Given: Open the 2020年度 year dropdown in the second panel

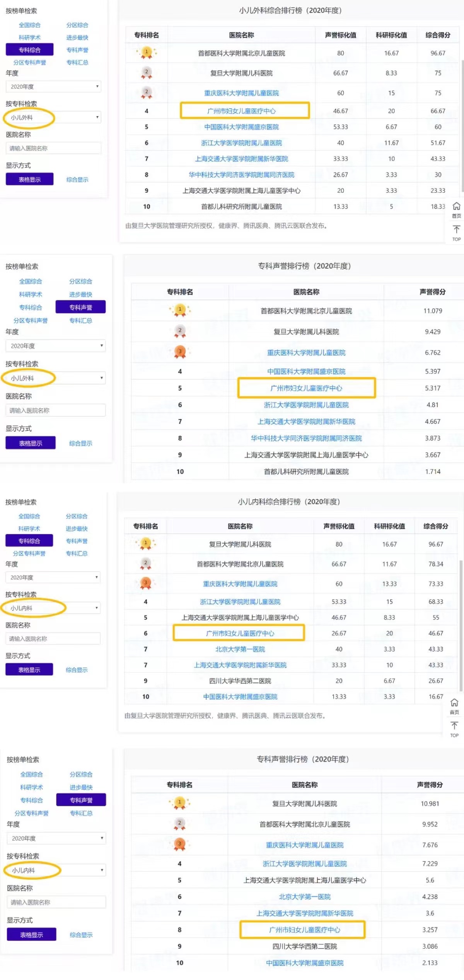Looking at the screenshot, I should pos(55,346).
